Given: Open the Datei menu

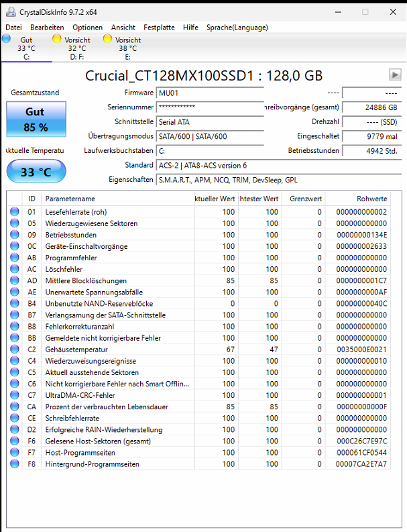Looking at the screenshot, I should point(13,28).
